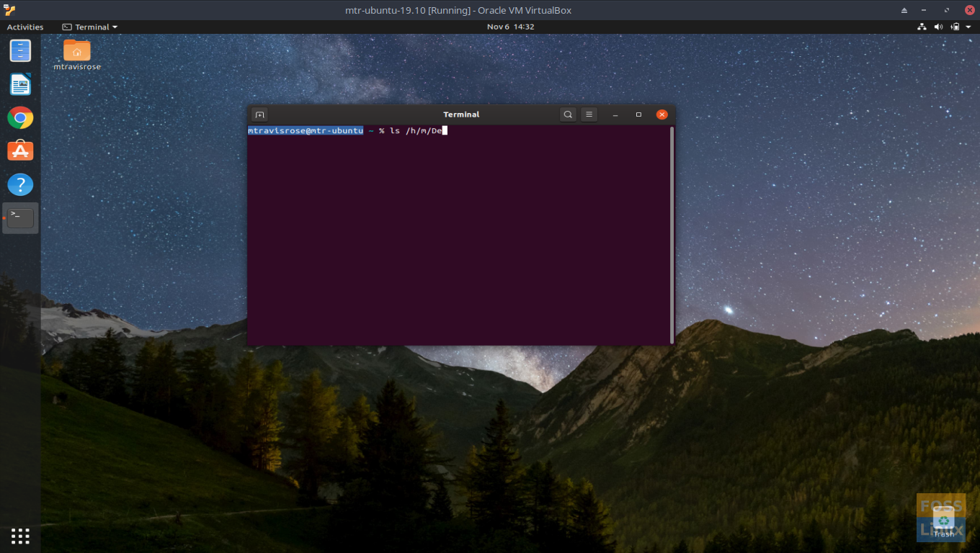The image size is (980, 553).
Task: Open Files from the dock
Action: tap(20, 51)
